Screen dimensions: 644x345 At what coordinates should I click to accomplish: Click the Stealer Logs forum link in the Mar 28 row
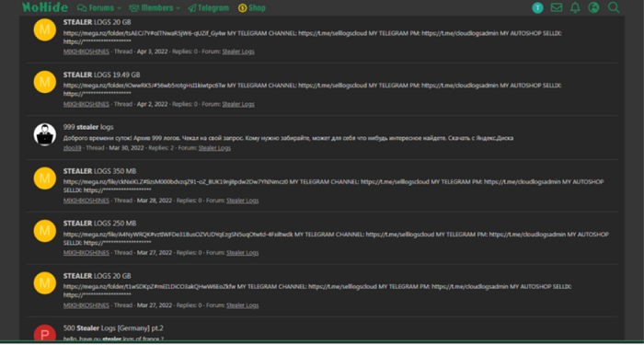click(x=242, y=201)
